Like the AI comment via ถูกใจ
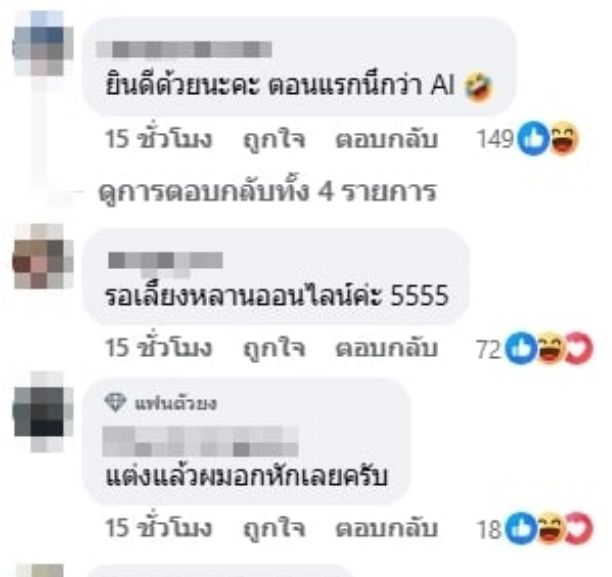This screenshot has height=577, width=612. pyautogui.click(x=274, y=140)
